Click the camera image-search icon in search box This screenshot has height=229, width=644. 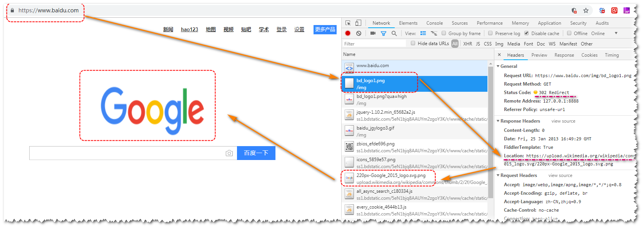(x=229, y=153)
